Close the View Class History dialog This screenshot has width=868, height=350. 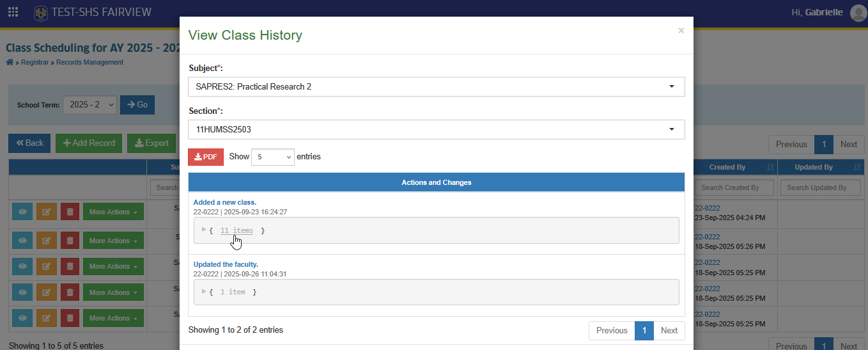point(681,30)
